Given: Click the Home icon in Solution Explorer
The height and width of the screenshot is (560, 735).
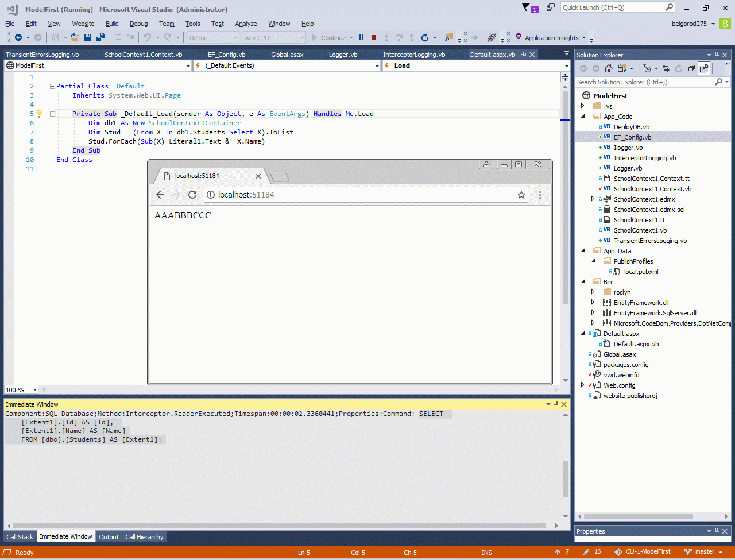Looking at the screenshot, I should tap(609, 68).
